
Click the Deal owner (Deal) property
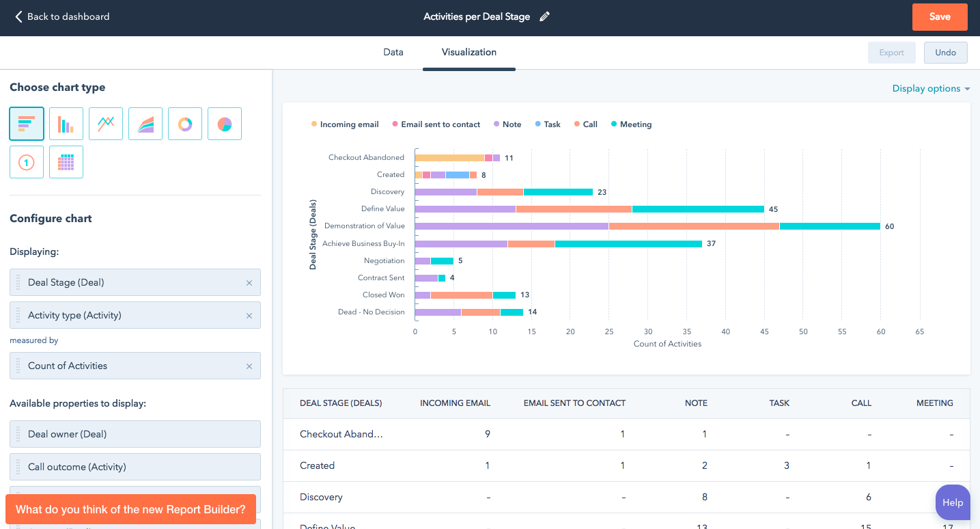[135, 434]
